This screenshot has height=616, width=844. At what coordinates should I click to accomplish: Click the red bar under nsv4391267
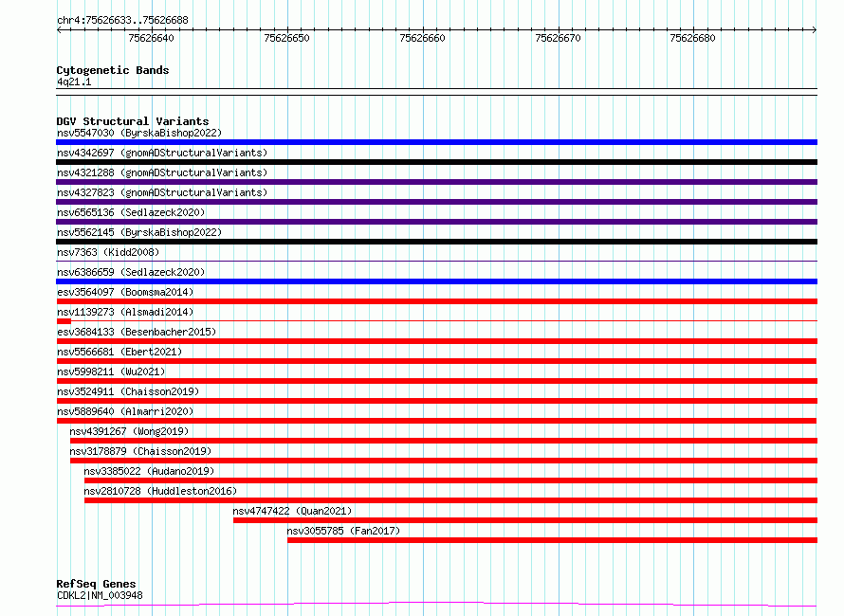444,441
